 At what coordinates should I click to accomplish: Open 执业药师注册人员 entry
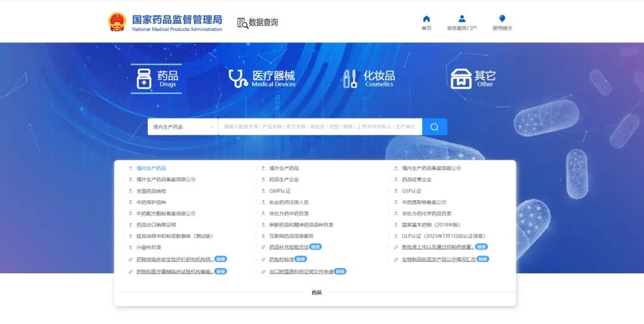pos(289,202)
